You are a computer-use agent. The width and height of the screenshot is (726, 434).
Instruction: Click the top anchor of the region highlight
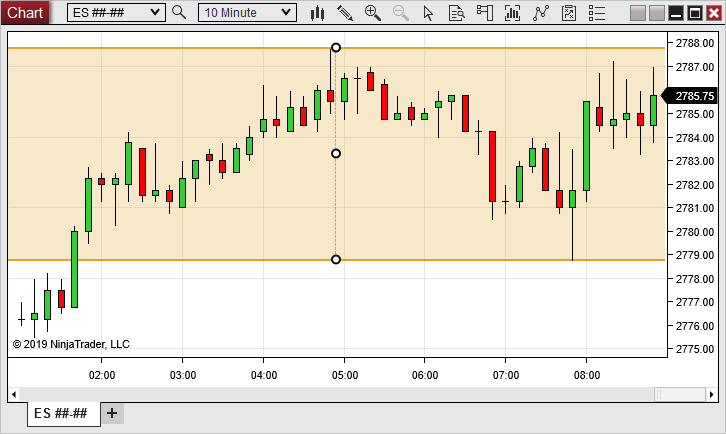click(x=336, y=48)
